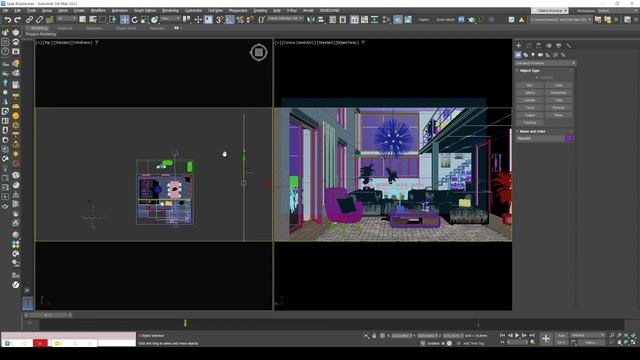The width and height of the screenshot is (640, 360).
Task: Open the Utilities tab in command panel
Action: click(x=569, y=45)
